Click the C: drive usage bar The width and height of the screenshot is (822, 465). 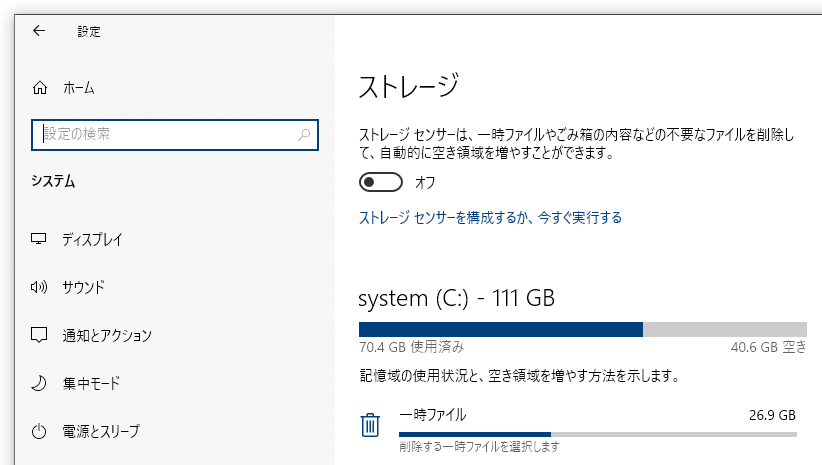point(582,329)
